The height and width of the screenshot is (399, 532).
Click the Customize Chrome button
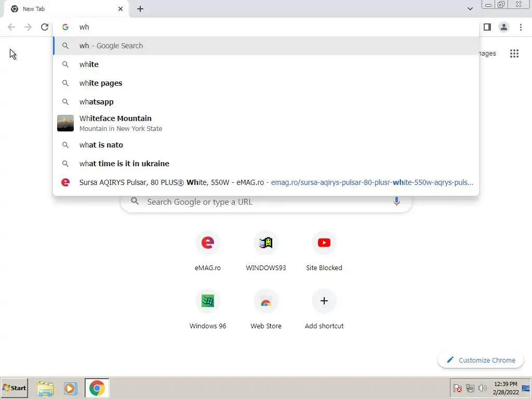pyautogui.click(x=481, y=361)
